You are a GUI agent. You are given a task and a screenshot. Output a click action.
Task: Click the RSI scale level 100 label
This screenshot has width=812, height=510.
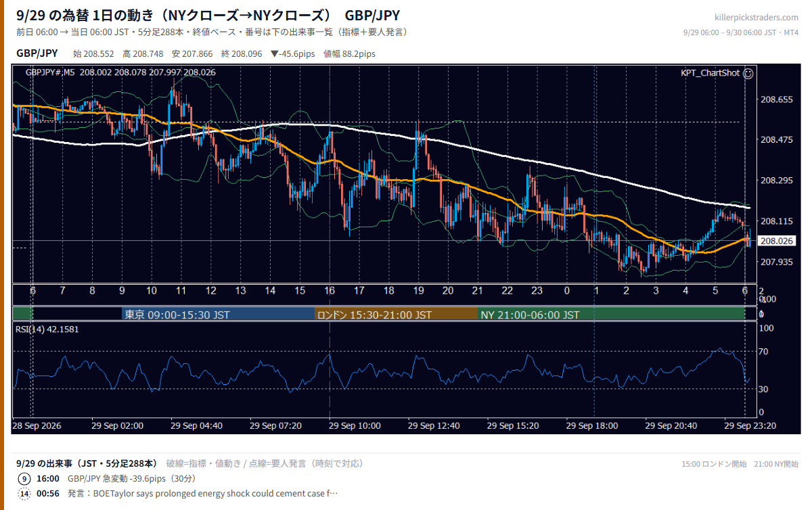(765, 328)
